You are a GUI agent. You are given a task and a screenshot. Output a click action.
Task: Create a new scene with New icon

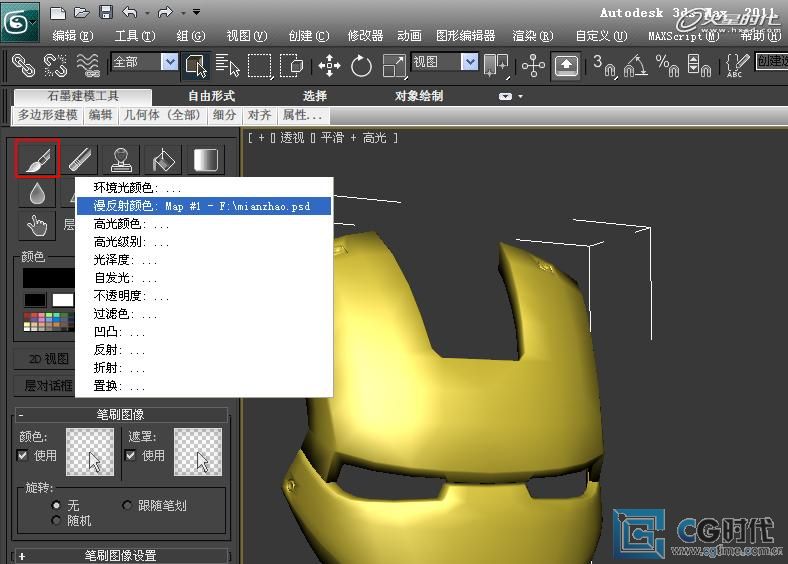point(58,13)
